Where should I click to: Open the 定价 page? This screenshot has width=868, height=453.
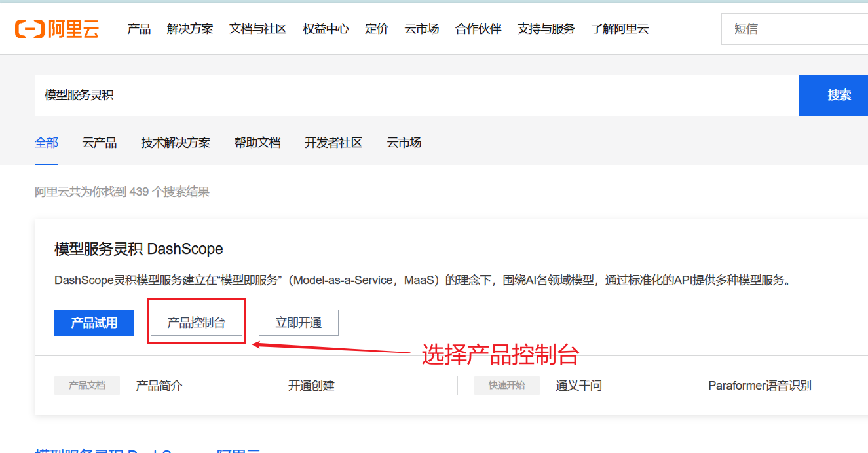[x=377, y=29]
